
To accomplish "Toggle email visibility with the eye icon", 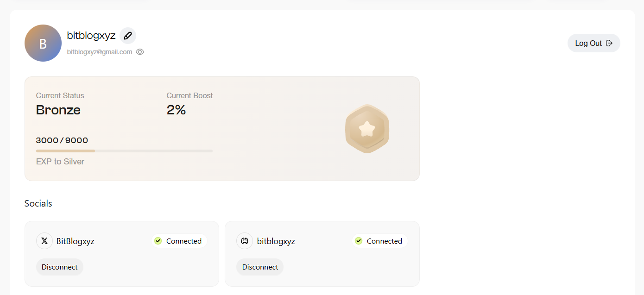I will tap(140, 52).
